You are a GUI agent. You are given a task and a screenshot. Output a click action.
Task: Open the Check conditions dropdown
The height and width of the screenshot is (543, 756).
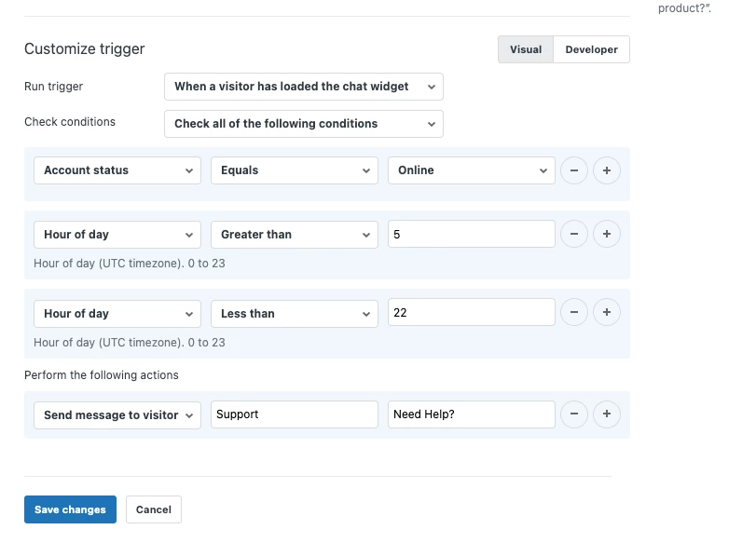tap(303, 124)
